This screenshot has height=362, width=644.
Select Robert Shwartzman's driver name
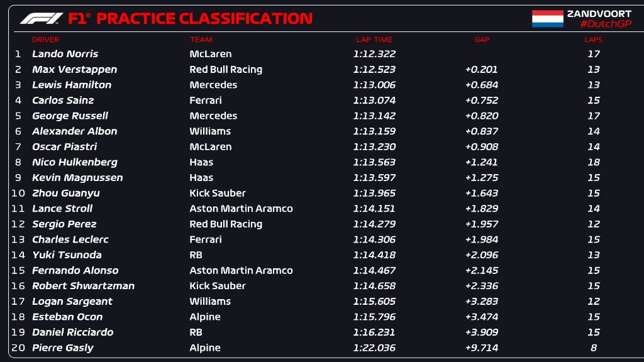[x=83, y=286]
